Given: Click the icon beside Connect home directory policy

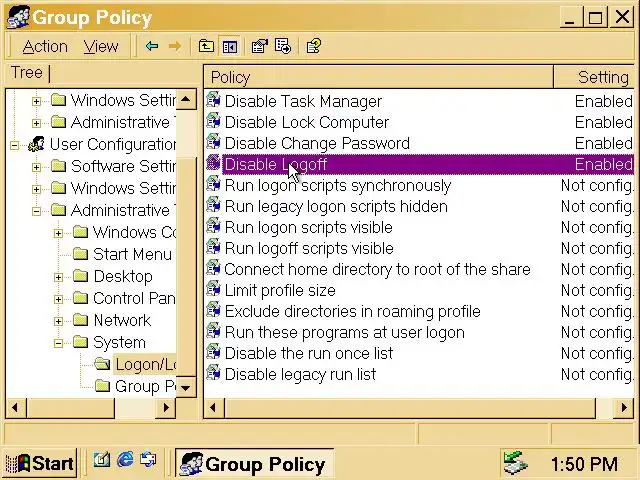Looking at the screenshot, I should [213, 269].
